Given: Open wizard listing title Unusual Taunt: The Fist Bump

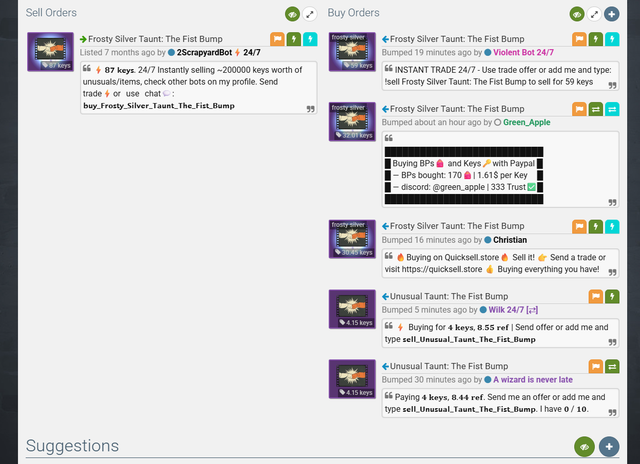Looking at the screenshot, I should (x=449, y=366).
